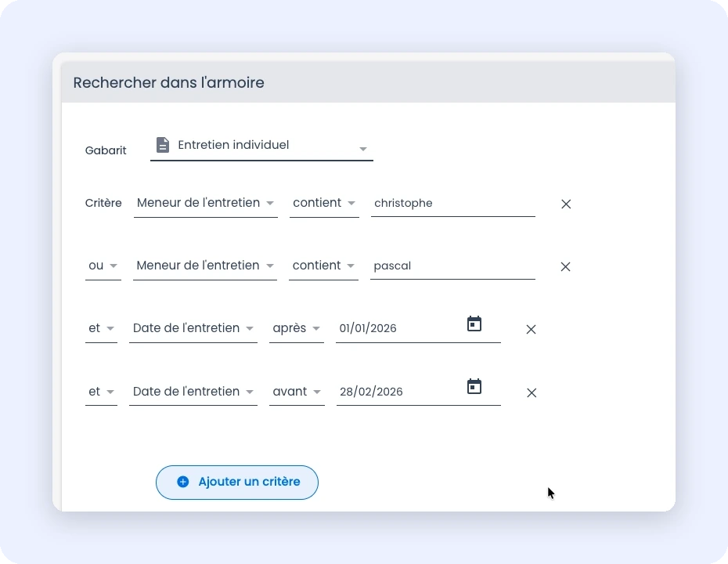728x564 pixels.
Task: Open calendar picker for 28/02/2026 date
Action: coord(474,386)
